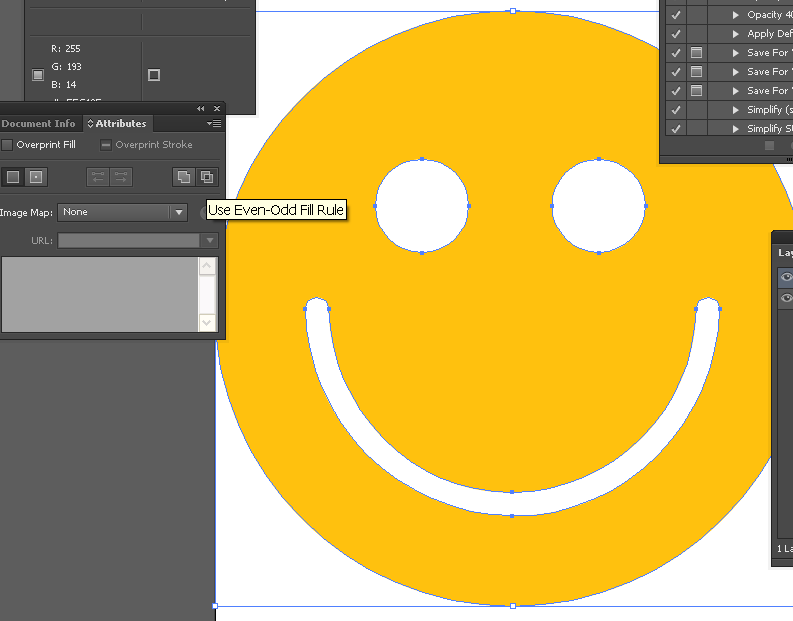Click the Stop Playing/Recording button in Actions panel

coord(769,146)
